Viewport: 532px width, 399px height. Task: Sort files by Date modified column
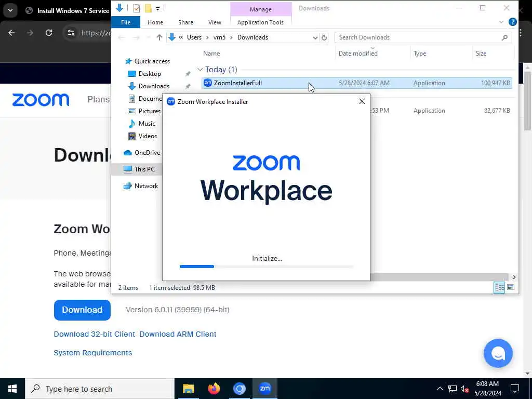(x=358, y=54)
